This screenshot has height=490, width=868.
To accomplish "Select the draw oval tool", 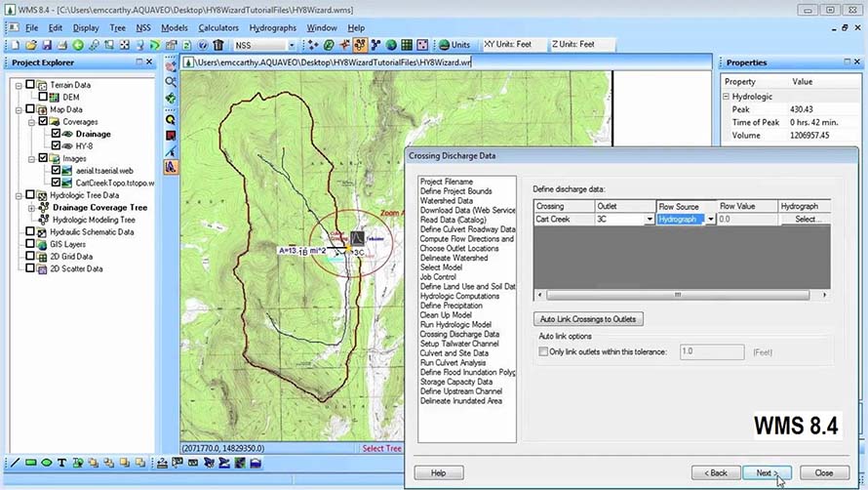I will 46,463.
